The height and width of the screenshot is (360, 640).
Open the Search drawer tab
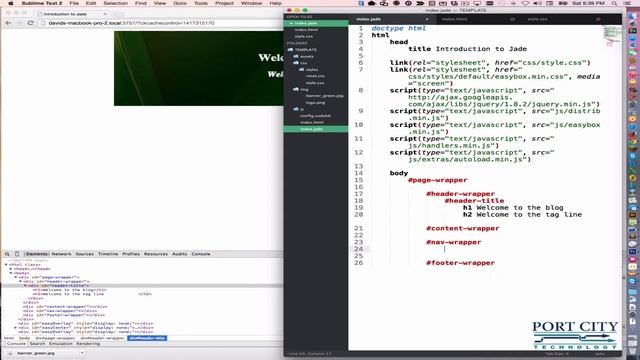point(37,344)
